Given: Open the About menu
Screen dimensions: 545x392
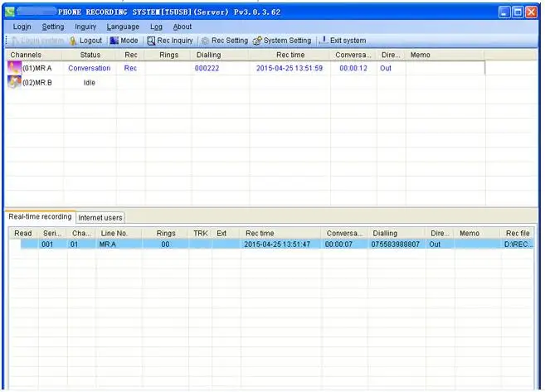Looking at the screenshot, I should pos(182,27).
